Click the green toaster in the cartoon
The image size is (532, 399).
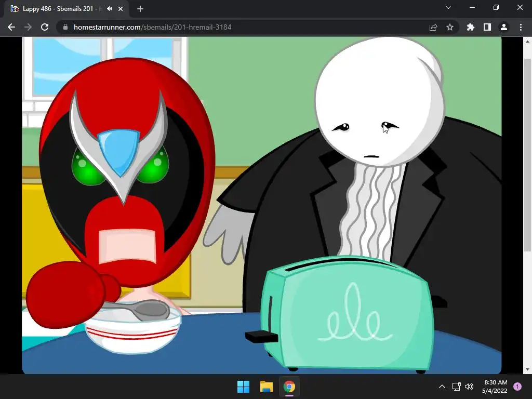point(346,314)
